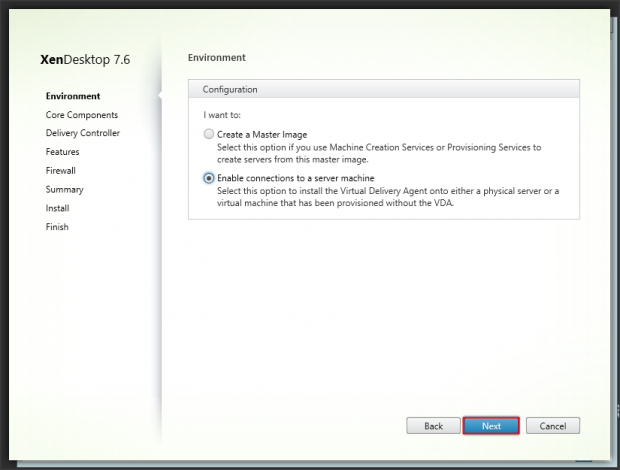Choose the Install step in sidebar
Screen dimensions: 620x470
pyautogui.click(x=57, y=208)
